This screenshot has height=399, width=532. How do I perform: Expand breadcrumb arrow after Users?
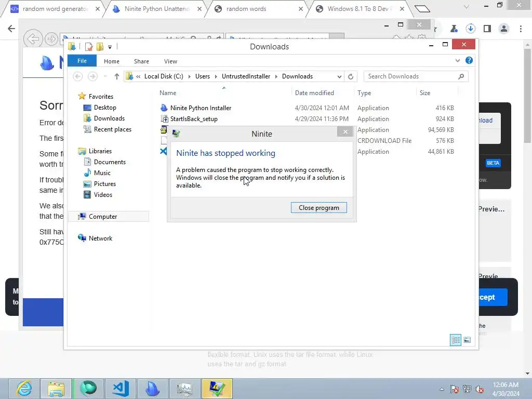coord(216,76)
